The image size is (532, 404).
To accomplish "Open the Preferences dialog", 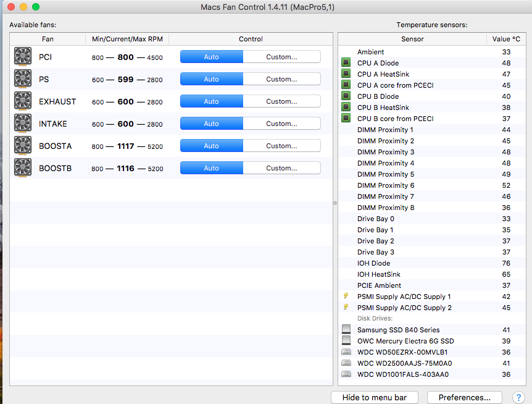I will (x=465, y=397).
